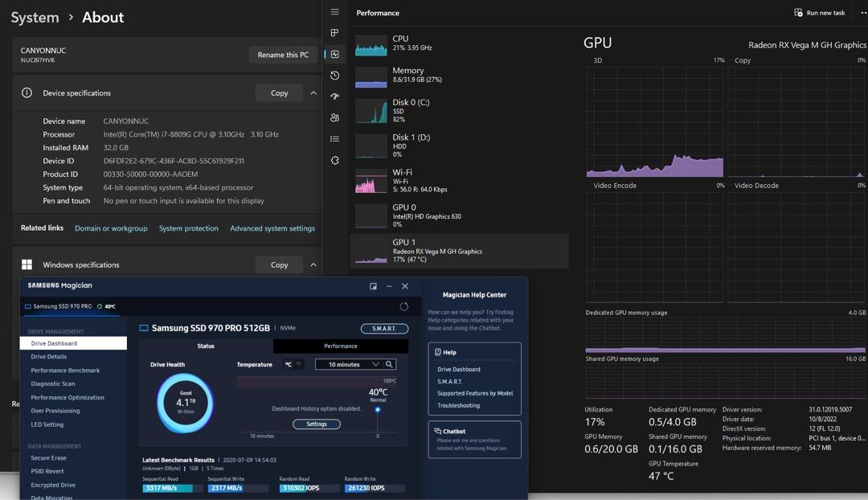
Task: Open App history icon in Task Manager sidebar
Action: pos(335,76)
